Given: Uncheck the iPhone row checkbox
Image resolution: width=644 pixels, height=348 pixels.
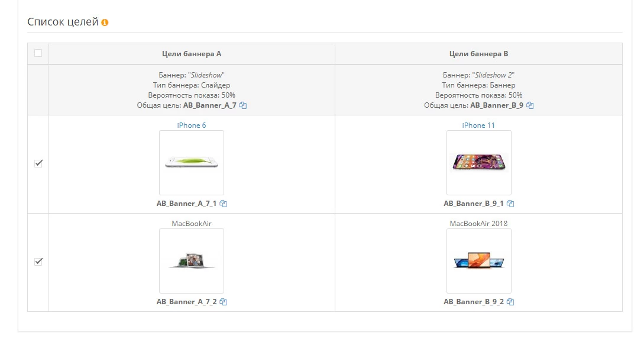Looking at the screenshot, I should 38,163.
